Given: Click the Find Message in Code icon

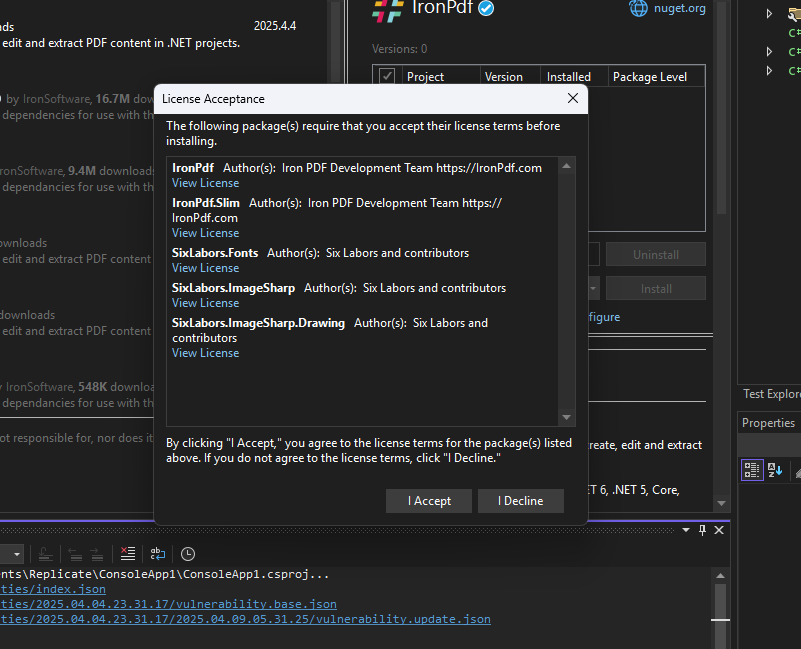Looking at the screenshot, I should pos(45,554).
